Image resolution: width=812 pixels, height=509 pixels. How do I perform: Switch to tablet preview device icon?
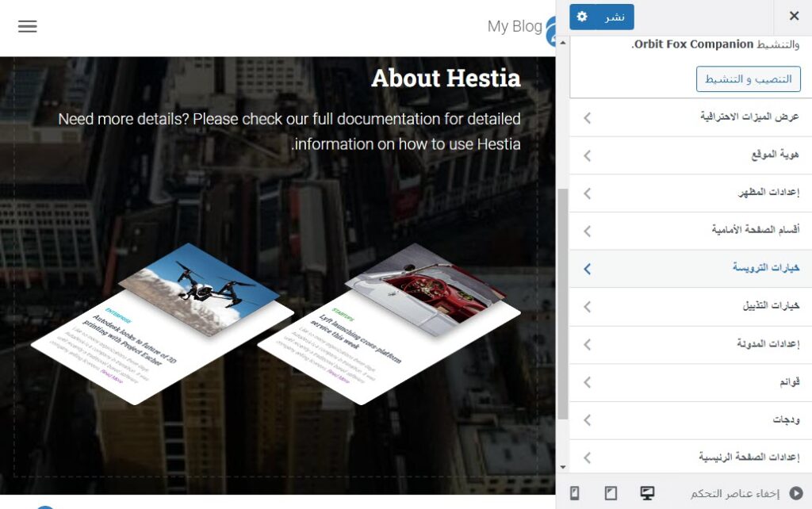tap(611, 494)
